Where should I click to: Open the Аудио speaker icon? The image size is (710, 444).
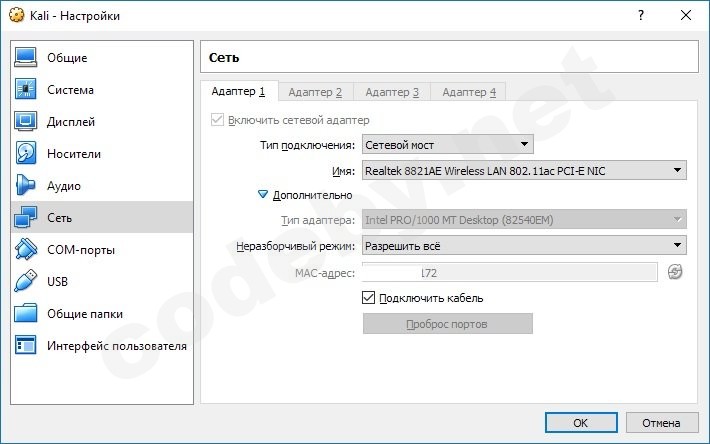click(25, 185)
